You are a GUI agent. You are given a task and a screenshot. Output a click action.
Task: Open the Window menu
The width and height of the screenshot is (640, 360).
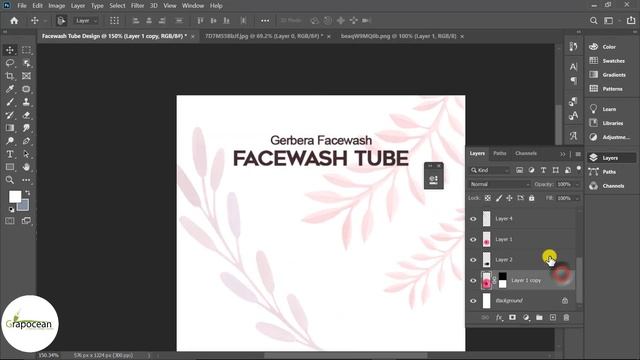tap(193, 6)
